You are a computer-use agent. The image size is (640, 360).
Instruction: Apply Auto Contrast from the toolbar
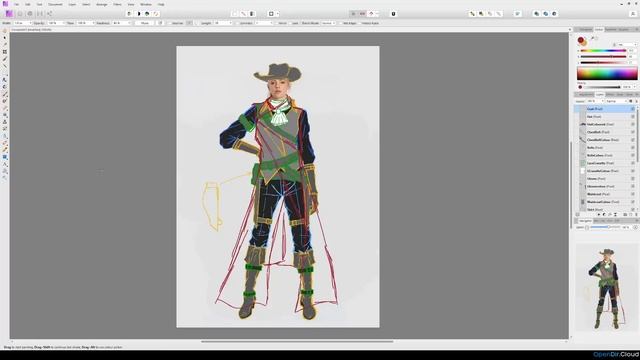tap(138, 14)
